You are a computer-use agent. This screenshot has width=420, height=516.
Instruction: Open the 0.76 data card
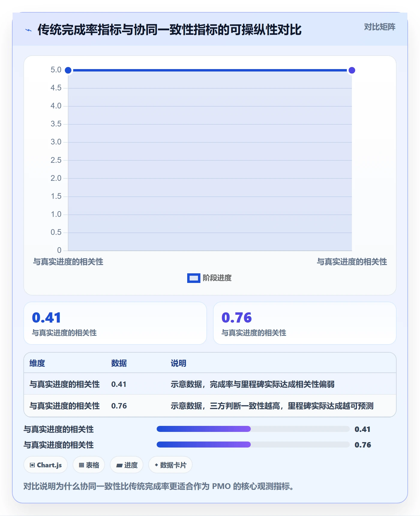(x=305, y=323)
